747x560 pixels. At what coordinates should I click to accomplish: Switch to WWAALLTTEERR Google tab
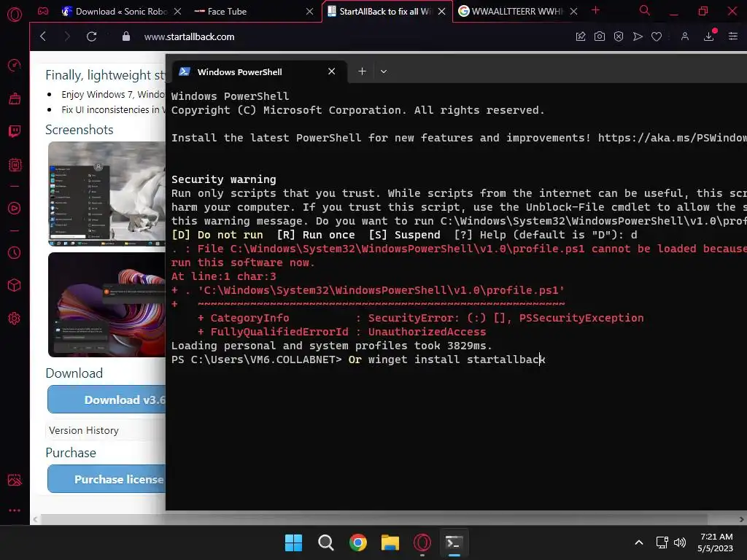[517, 12]
